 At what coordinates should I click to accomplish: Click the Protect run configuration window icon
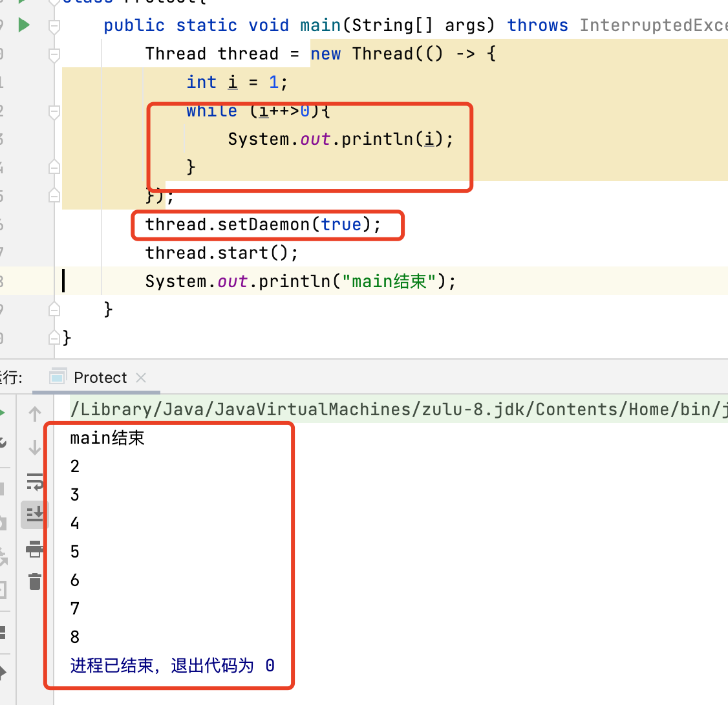coord(58,377)
